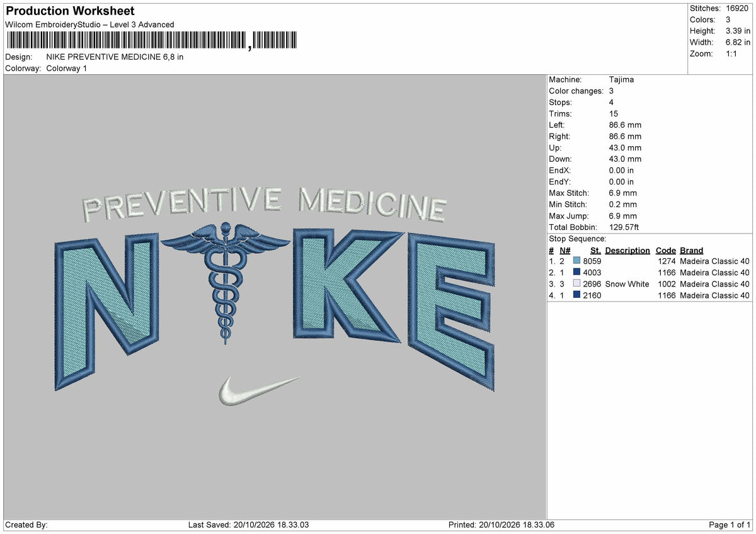
Task: Click the 'Page 1 of 1' indicator
Action: 730,525
